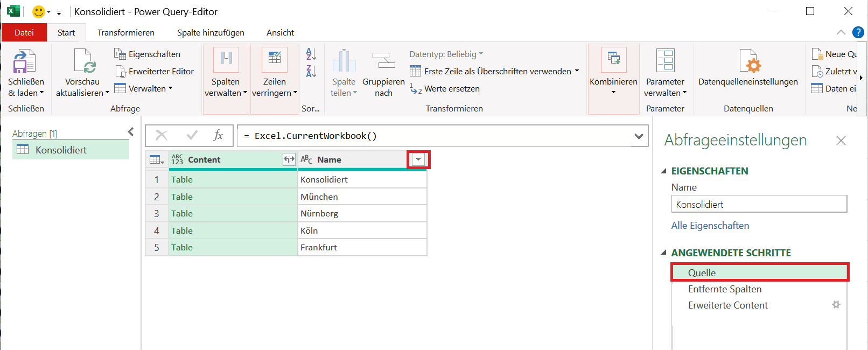
Task: Close the Abfrageeinstellungen pane
Action: coord(841,141)
